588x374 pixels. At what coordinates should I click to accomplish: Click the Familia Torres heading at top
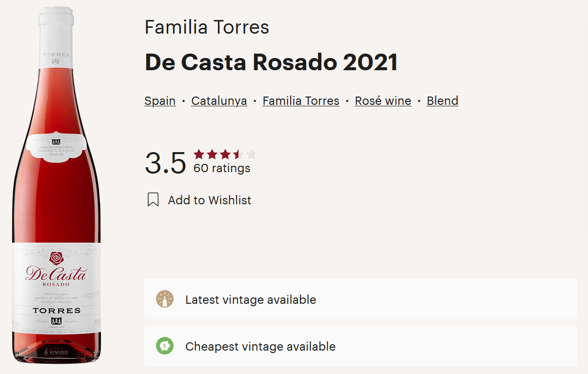207,27
